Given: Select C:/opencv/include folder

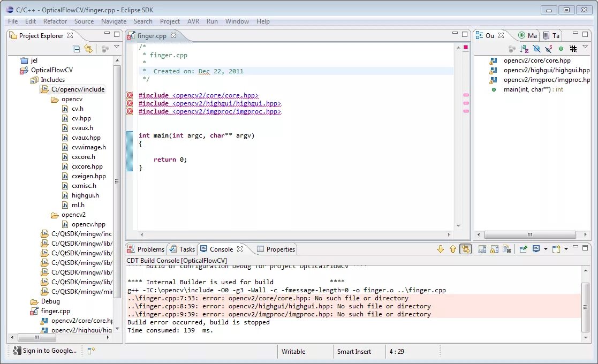Looking at the screenshot, I should click(72, 89).
